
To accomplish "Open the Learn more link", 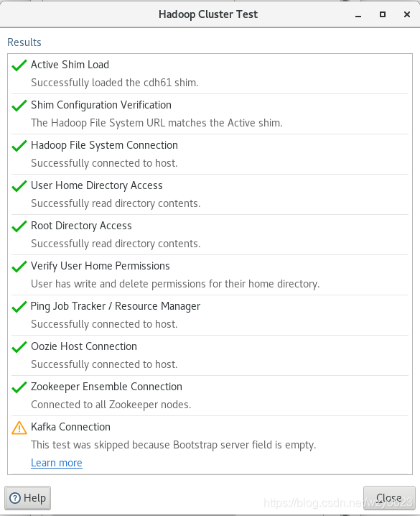I will [57, 463].
